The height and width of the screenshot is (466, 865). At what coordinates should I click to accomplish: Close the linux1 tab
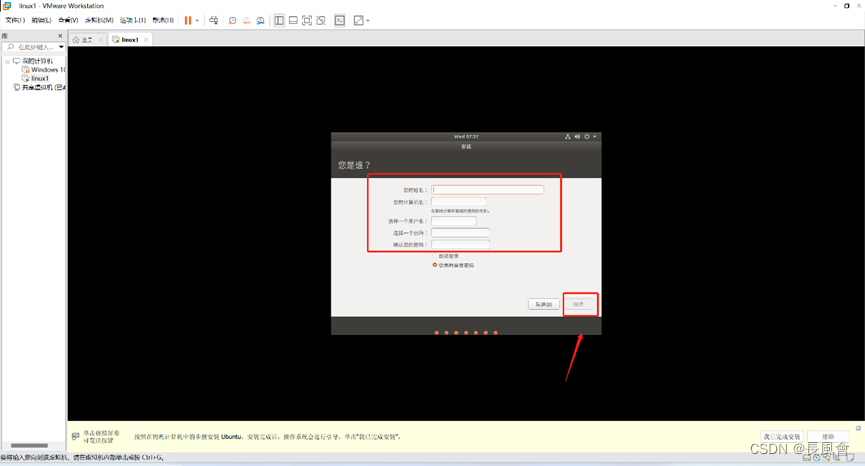click(146, 40)
